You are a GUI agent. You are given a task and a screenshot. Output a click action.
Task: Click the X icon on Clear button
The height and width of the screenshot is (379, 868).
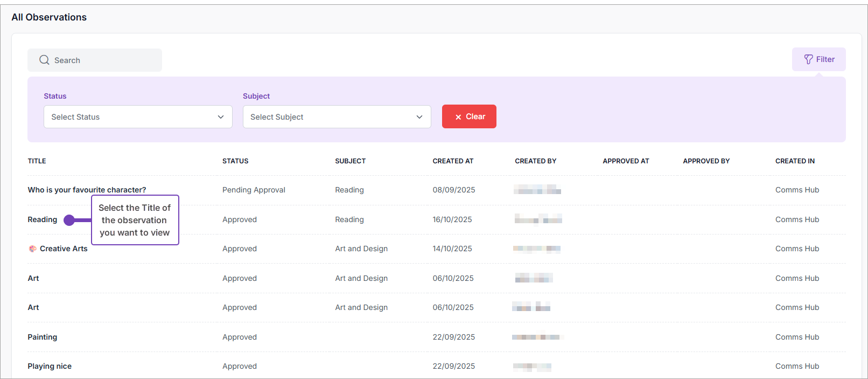click(x=458, y=117)
